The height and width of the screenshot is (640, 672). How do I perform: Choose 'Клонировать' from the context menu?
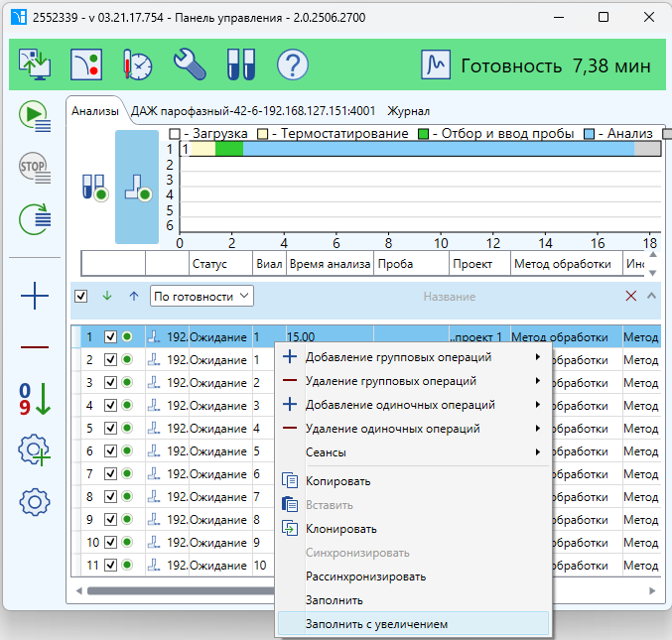340,529
